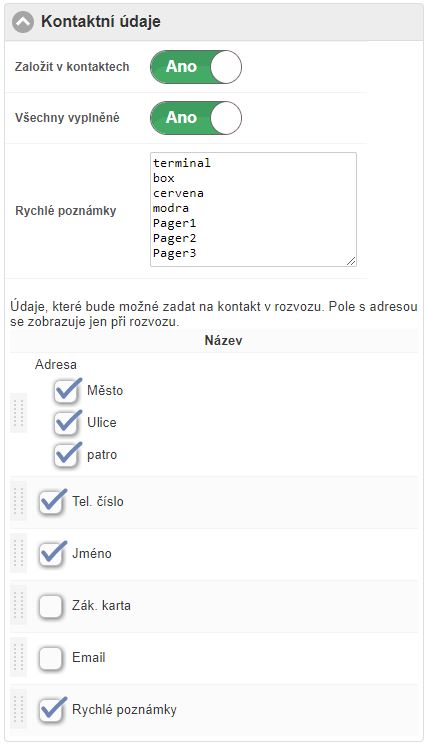
Task: Uncheck the bottom Rychlé poznámky checkbox
Action: pos(51,710)
